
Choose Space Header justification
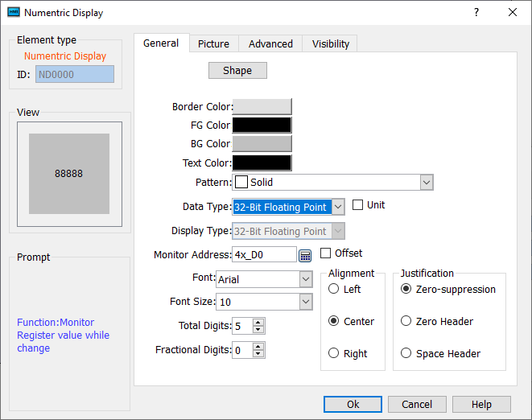(x=406, y=353)
